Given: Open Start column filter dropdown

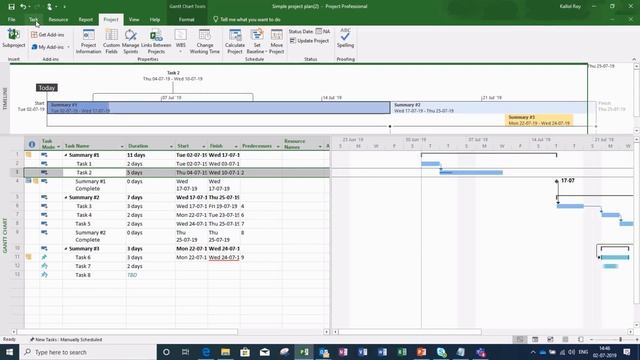Looking at the screenshot, I should tap(203, 147).
